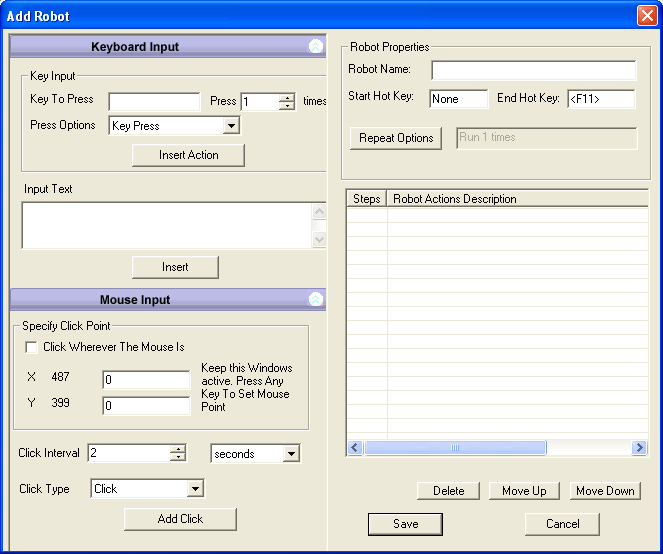Open Repeat Options settings
Image resolution: width=663 pixels, height=554 pixels.
pyautogui.click(x=396, y=138)
